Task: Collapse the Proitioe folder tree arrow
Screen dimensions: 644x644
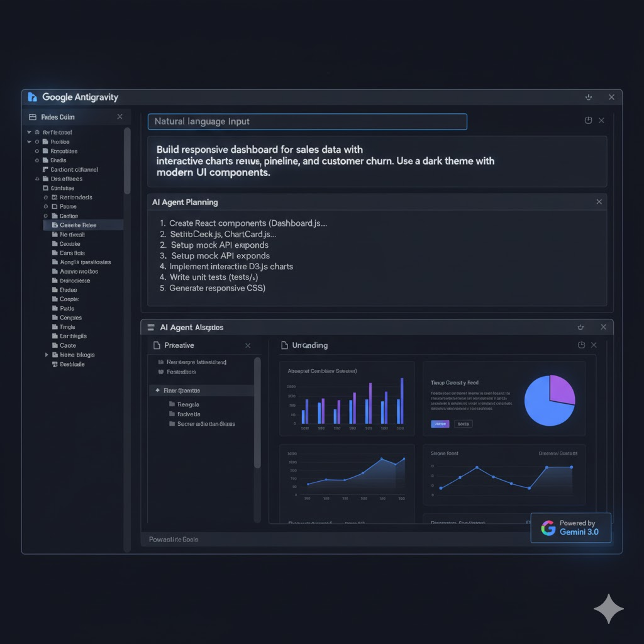Action: click(29, 142)
